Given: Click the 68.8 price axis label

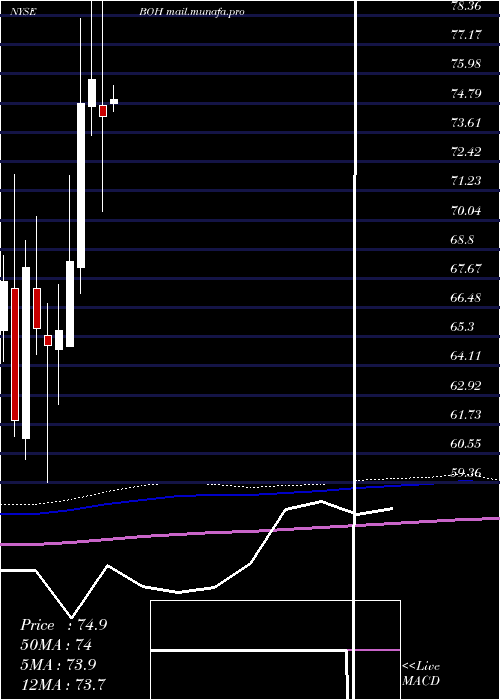Looking at the screenshot, I should pyautogui.click(x=462, y=239).
